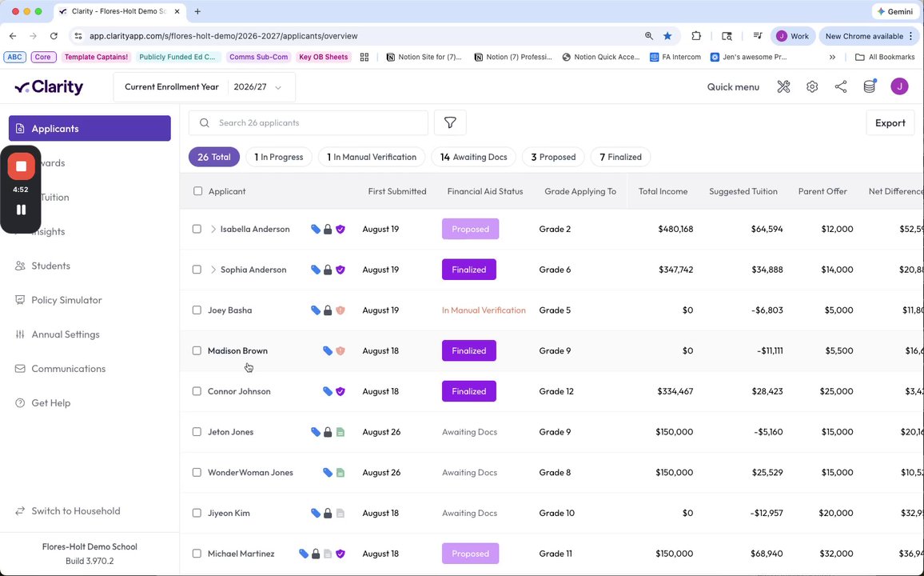Click Switch to Household link

click(x=75, y=511)
